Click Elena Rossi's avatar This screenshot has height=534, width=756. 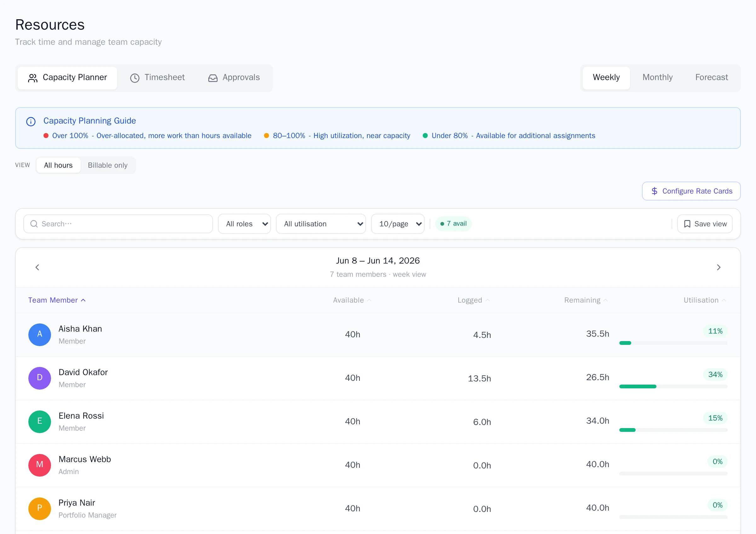(39, 421)
